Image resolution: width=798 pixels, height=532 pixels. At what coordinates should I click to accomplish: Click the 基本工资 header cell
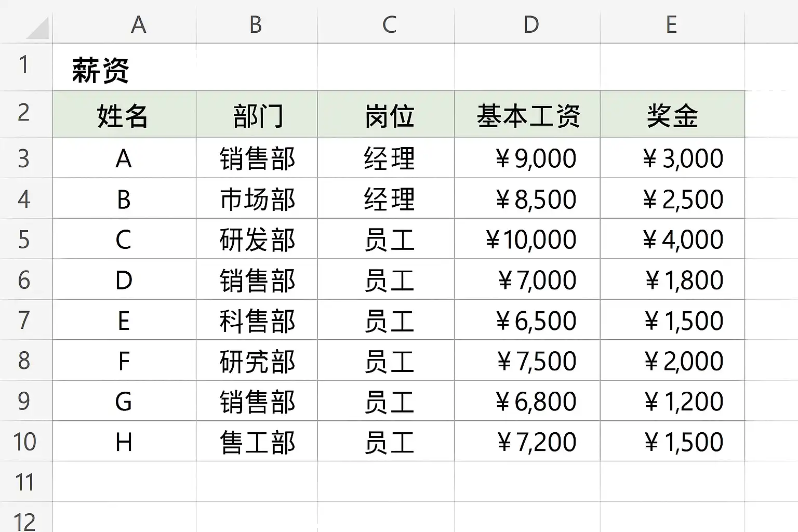tap(528, 115)
